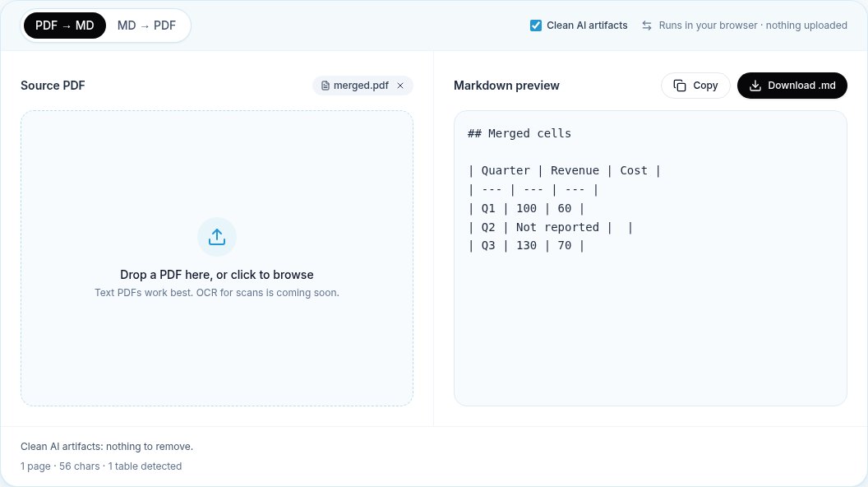Click the merged.pdf file name
This screenshot has height=487, width=868.
[361, 86]
